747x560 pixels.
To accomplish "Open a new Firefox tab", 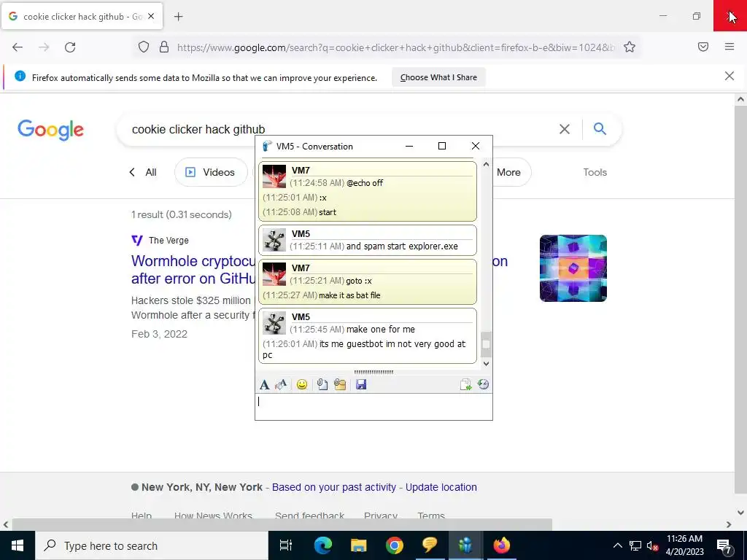I will click(179, 17).
